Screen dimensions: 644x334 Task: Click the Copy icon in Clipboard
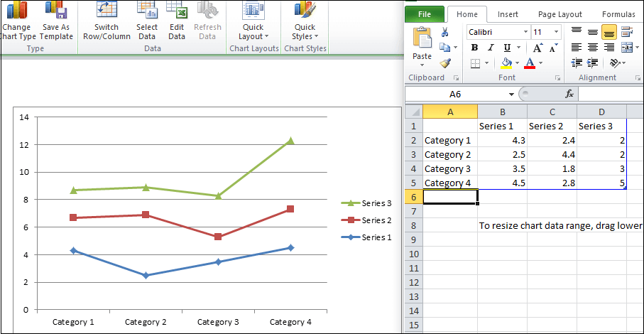pyautogui.click(x=444, y=47)
